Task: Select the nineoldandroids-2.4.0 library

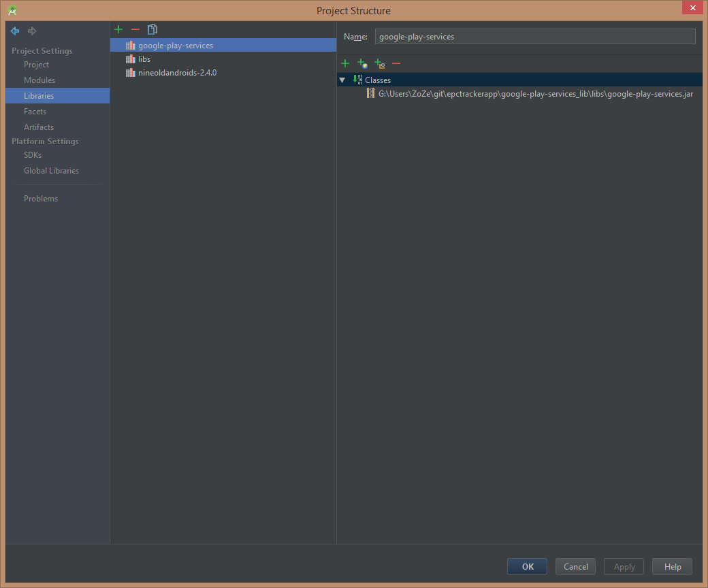Action: (177, 73)
